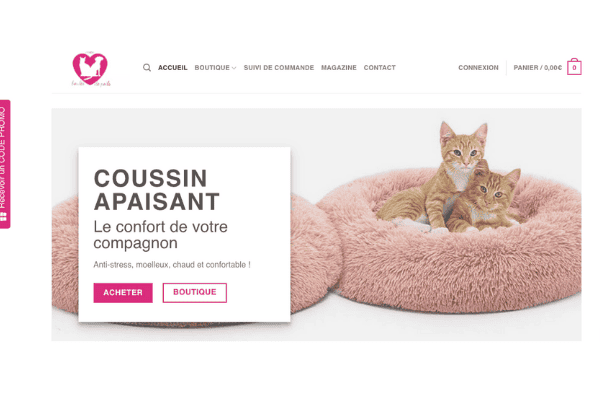Go to the Accueil menu item
The height and width of the screenshot is (400, 600).
[x=173, y=68]
